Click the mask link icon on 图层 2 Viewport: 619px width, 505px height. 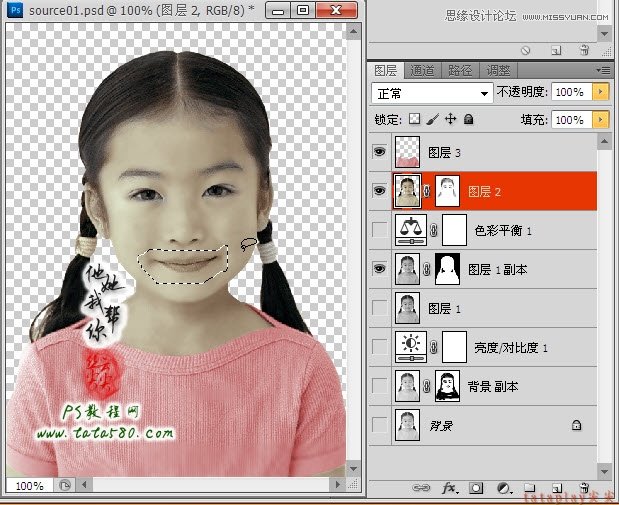click(427, 191)
